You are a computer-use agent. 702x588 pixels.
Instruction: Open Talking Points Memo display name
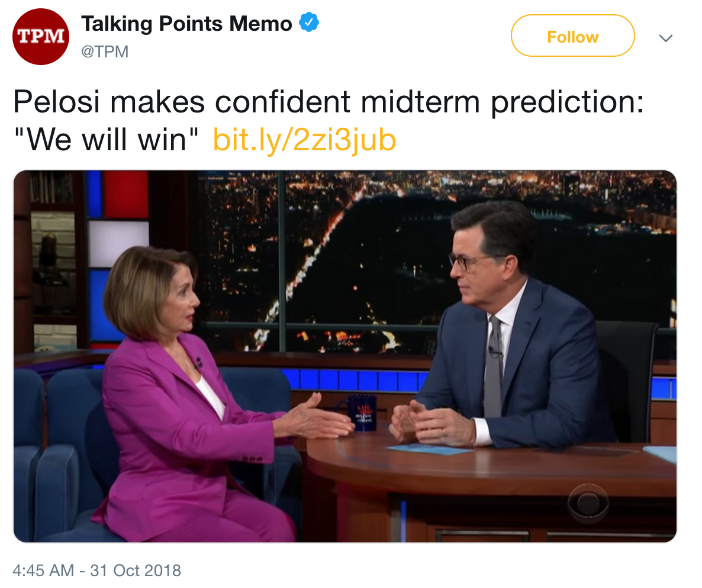tap(186, 24)
